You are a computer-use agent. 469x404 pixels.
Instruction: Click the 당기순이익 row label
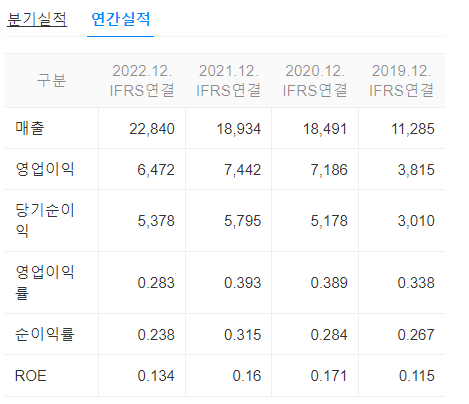[45, 220]
